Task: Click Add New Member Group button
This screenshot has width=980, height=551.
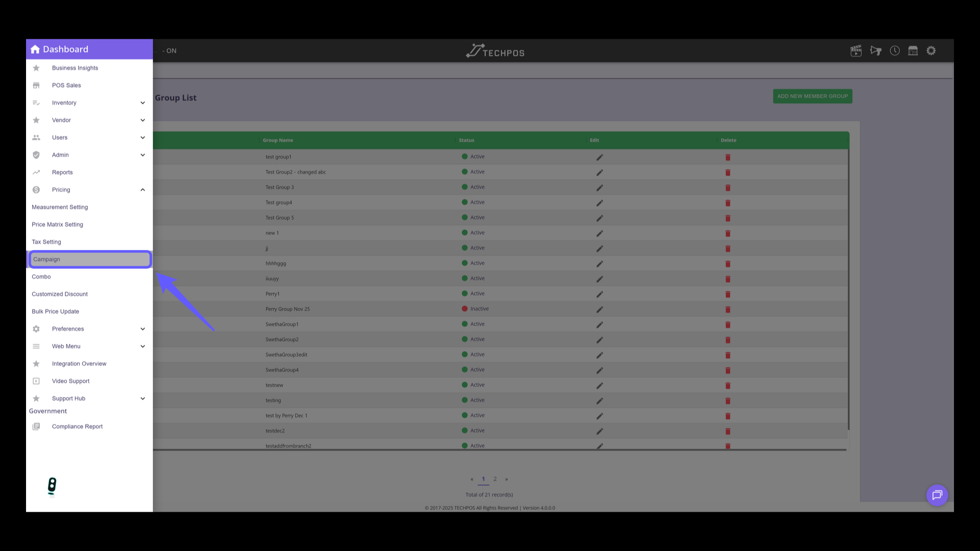Action: coord(812,96)
